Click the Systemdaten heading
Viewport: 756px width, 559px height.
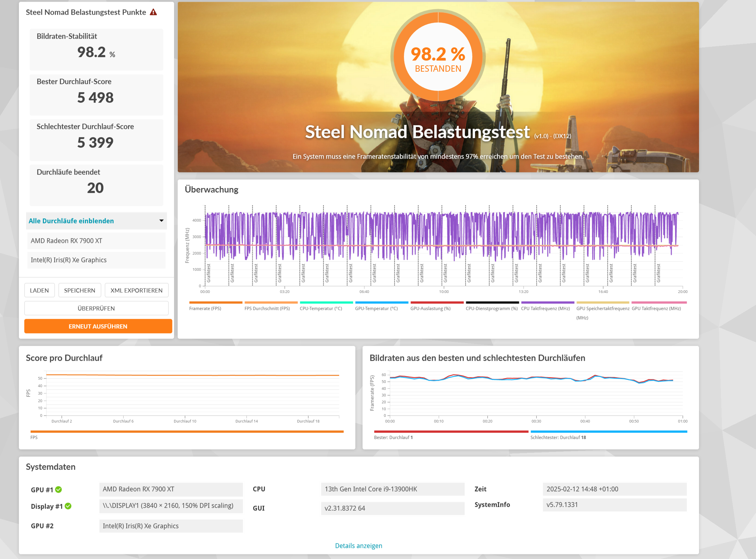51,467
